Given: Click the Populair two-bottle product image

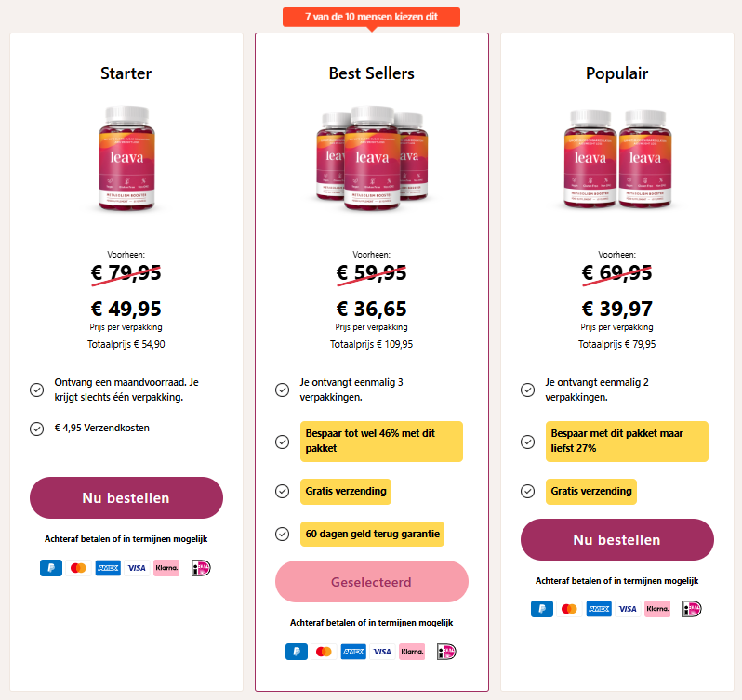Looking at the screenshot, I should click(x=617, y=157).
